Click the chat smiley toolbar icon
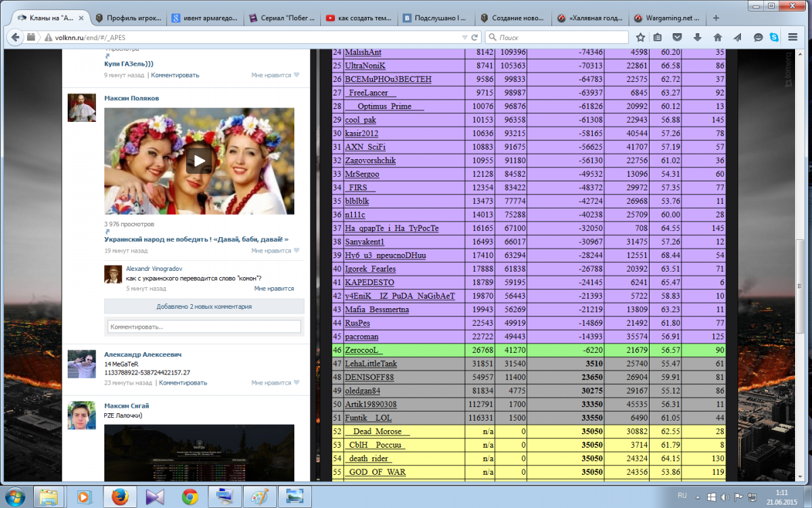This screenshot has width=812, height=508. tap(758, 37)
